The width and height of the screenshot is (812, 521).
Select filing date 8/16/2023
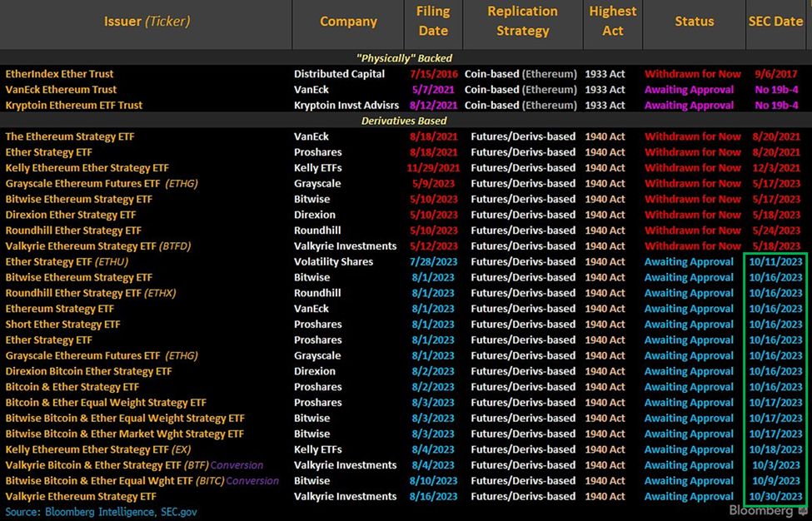pos(433,496)
